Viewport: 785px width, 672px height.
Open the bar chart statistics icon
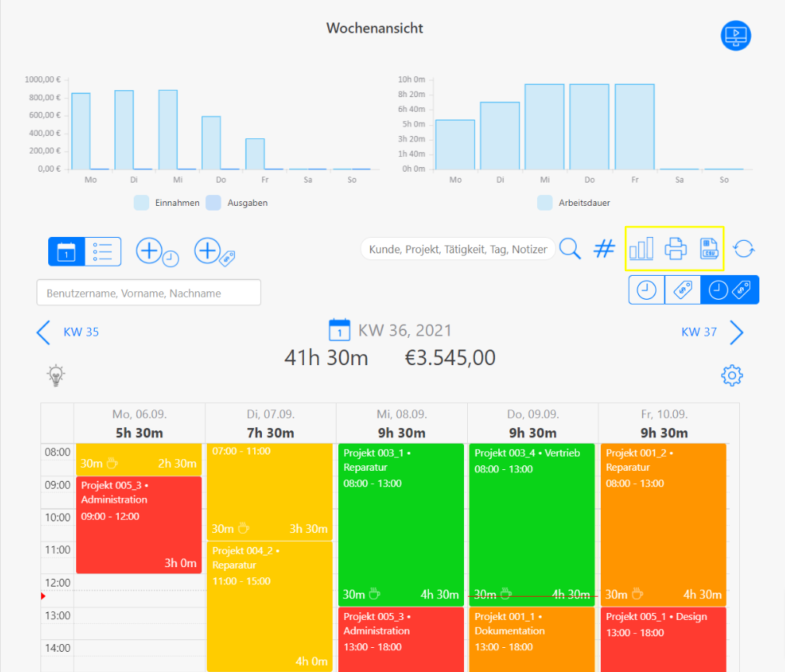click(x=641, y=249)
